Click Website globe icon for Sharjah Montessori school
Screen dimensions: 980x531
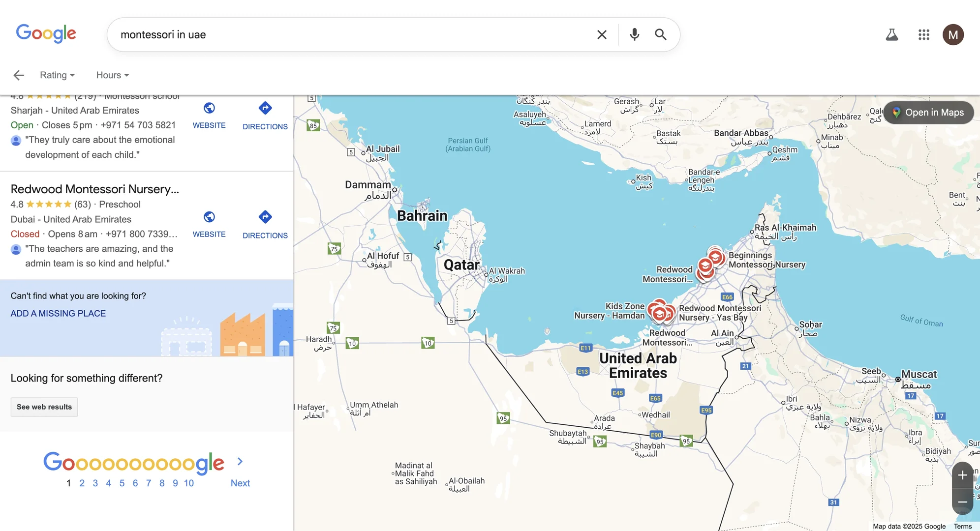209,108
